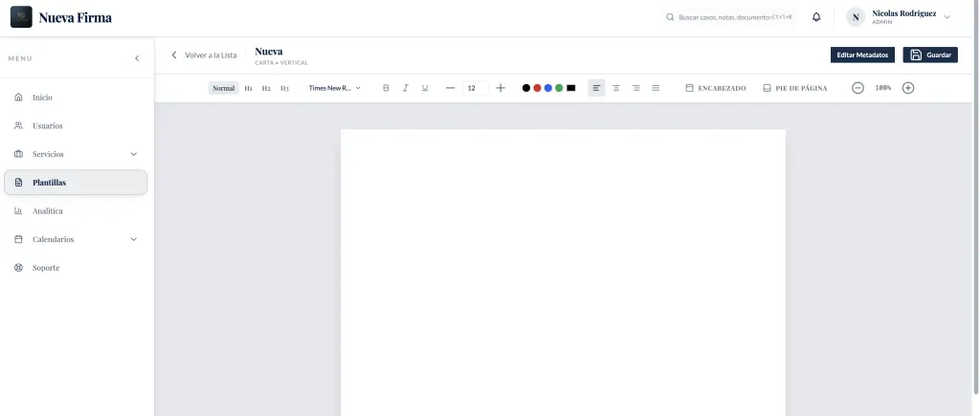Viewport: 980px width, 416px height.
Task: Click the Nueva Firma logo icon
Action: [21, 17]
